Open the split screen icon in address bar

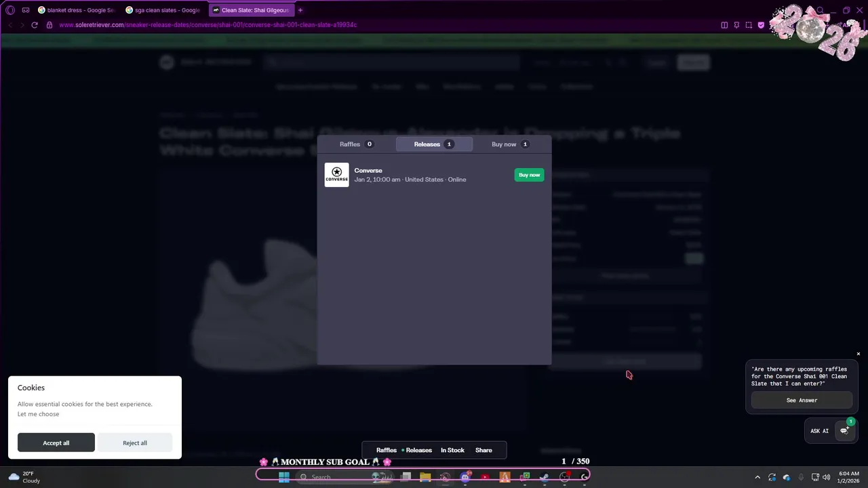click(724, 25)
